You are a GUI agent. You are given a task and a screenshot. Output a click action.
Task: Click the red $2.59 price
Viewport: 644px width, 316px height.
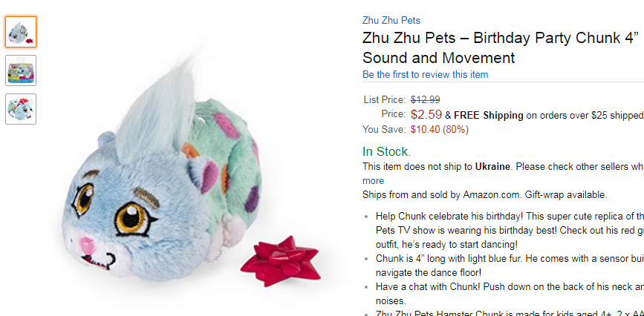coord(426,114)
